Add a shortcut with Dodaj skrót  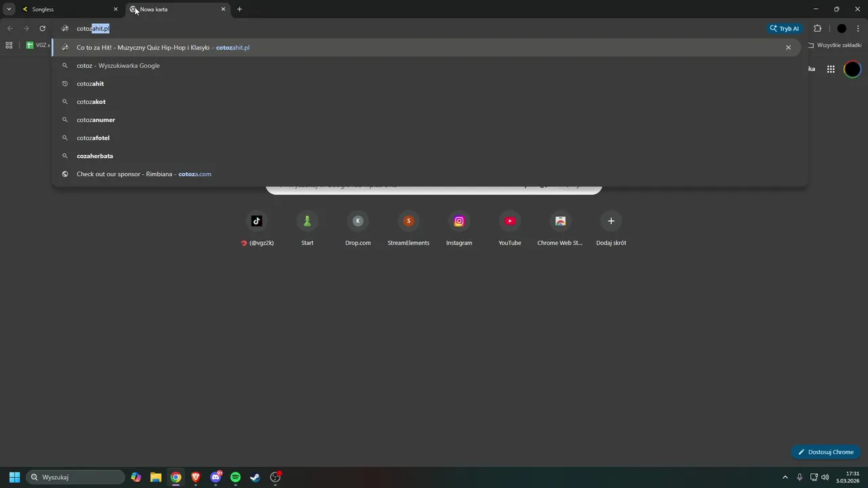tap(611, 227)
